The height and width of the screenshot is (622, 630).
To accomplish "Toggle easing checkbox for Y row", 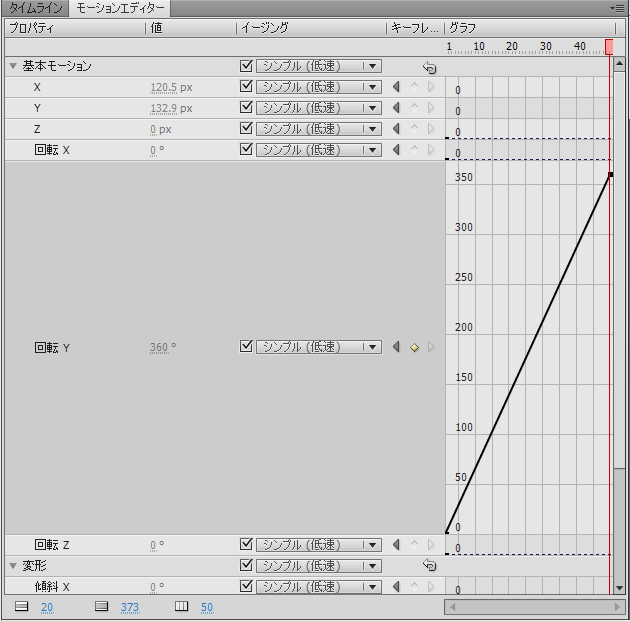I will click(x=246, y=107).
